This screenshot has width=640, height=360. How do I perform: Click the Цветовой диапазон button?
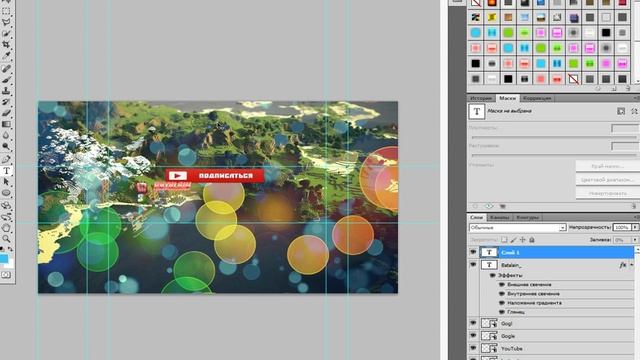pos(608,180)
